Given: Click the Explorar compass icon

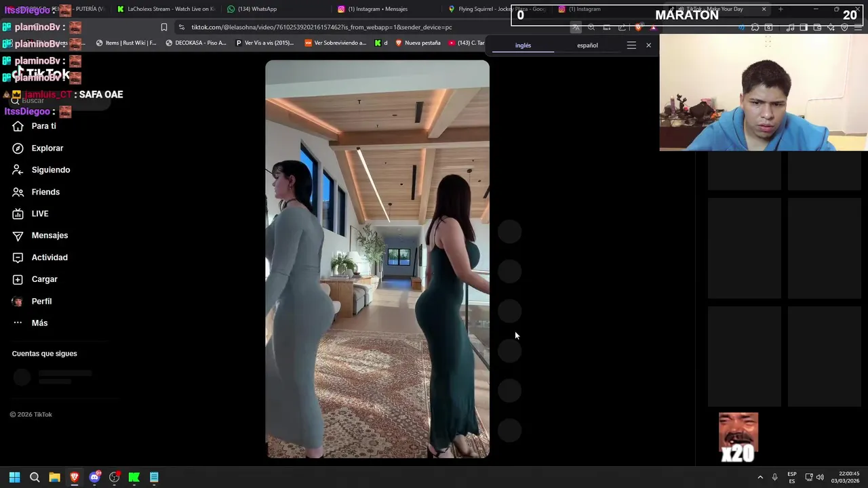Looking at the screenshot, I should (x=18, y=148).
